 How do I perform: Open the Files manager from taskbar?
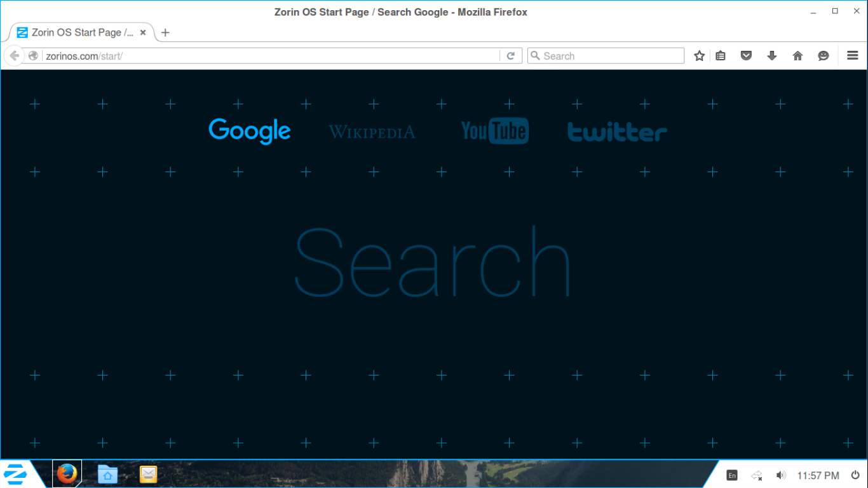107,474
